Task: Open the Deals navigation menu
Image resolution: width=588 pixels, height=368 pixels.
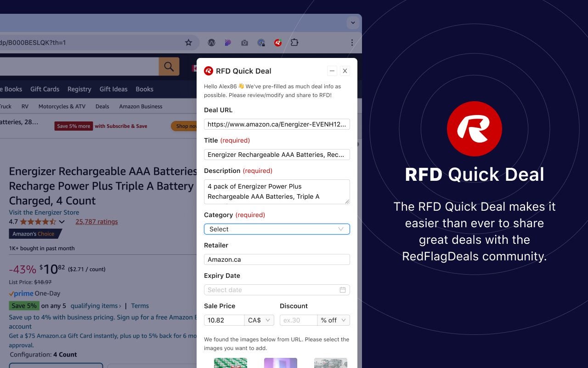Action: [102, 106]
